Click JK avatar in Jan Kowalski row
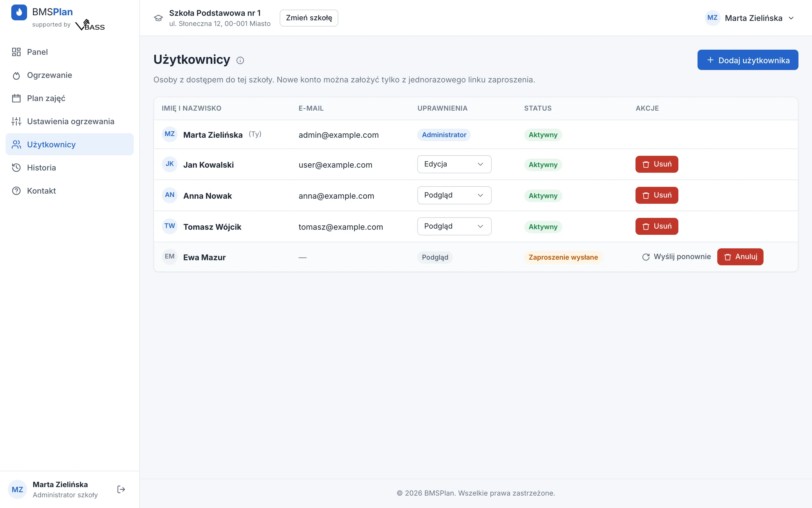Screen dimensions: 812x508 (x=170, y=164)
